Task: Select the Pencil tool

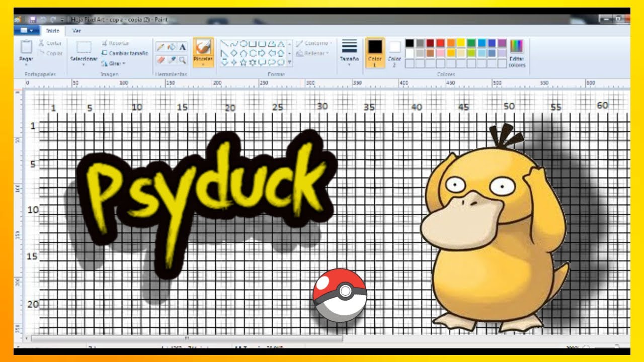Action: [x=160, y=47]
